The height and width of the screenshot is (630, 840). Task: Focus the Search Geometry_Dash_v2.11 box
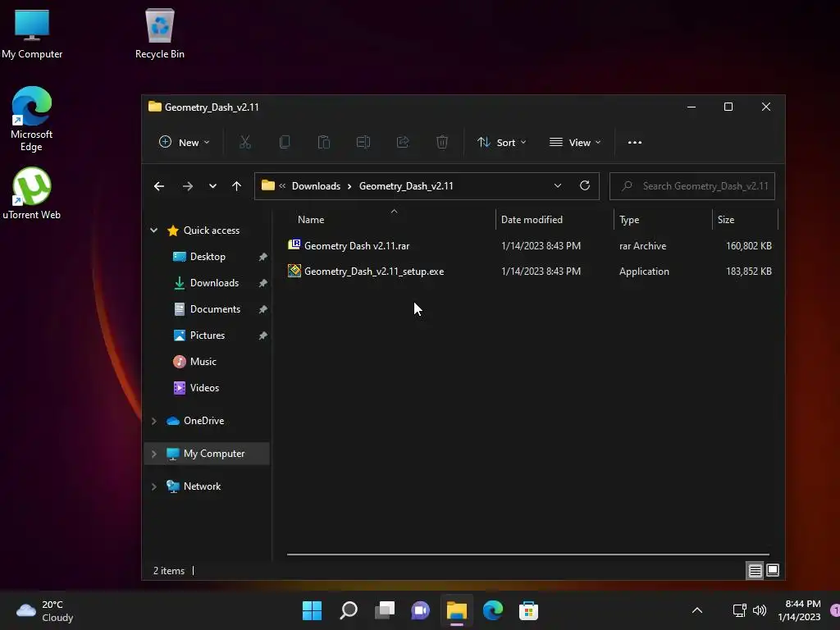[x=692, y=186]
